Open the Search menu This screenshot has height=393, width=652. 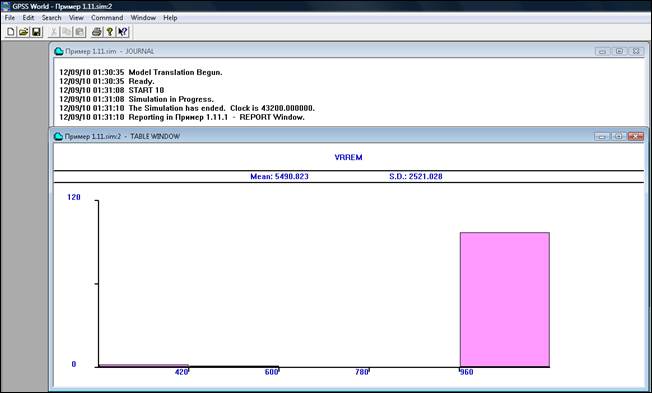tap(51, 18)
